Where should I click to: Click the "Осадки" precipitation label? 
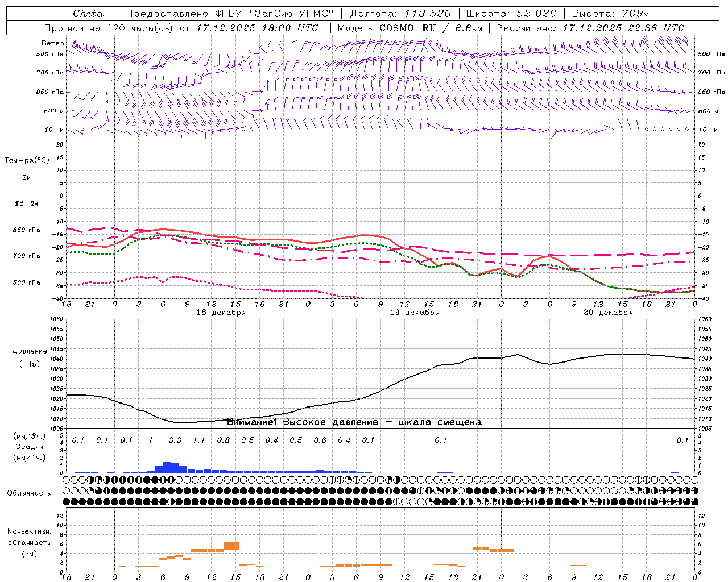[30, 447]
